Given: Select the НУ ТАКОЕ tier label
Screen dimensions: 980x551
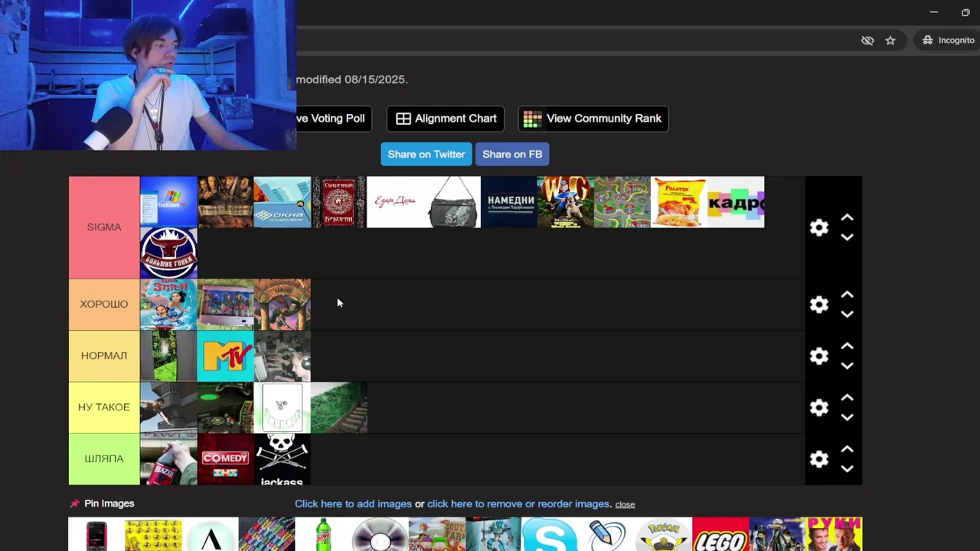Looking at the screenshot, I should (104, 407).
